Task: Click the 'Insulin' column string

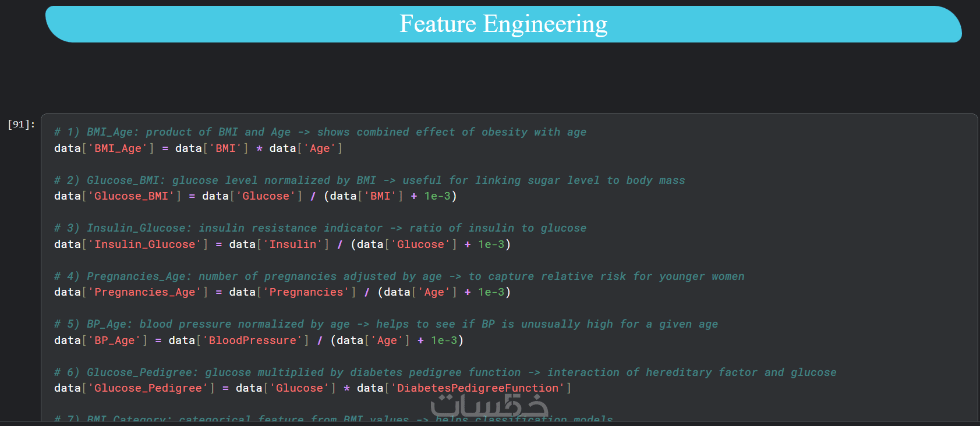Action: (x=293, y=244)
